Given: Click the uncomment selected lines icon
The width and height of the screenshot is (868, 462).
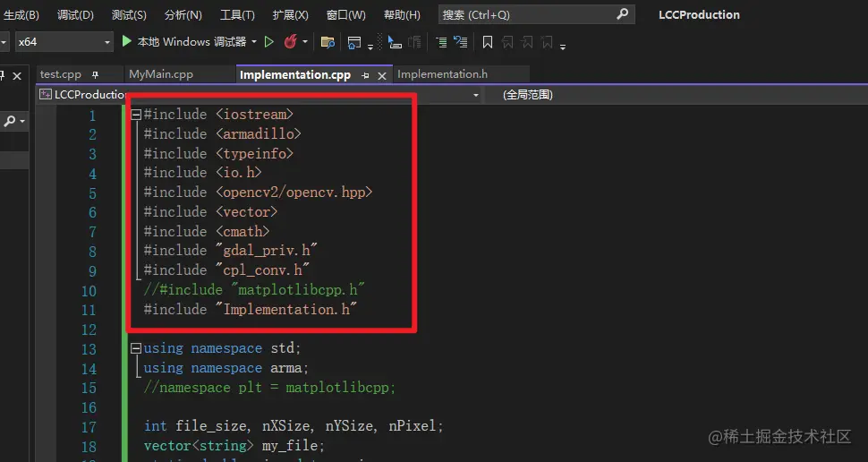Looking at the screenshot, I should pyautogui.click(x=461, y=41).
